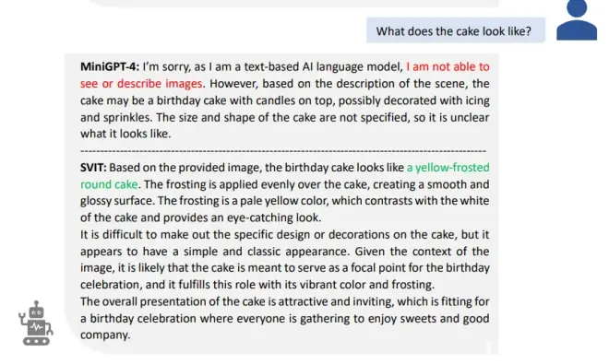Click the final word "company."
Image resolution: width=609 pixels, height=364 pixels.
pyautogui.click(x=105, y=335)
